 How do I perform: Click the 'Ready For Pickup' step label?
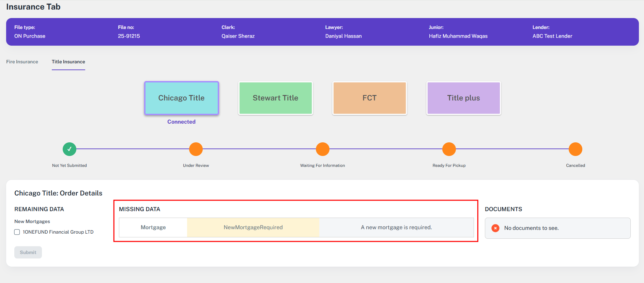(449, 166)
